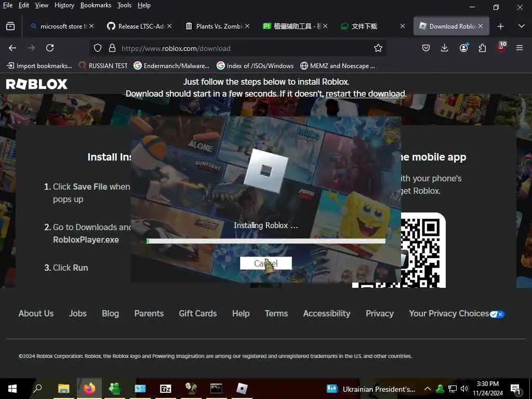The height and width of the screenshot is (399, 532).
Task: Click the Privacy footer link
Action: pos(380,313)
